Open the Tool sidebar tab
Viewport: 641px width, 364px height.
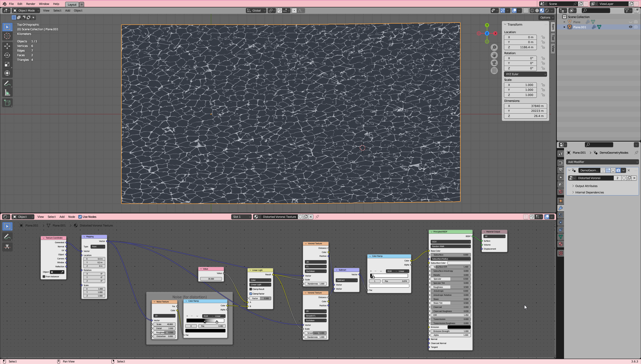point(553,37)
